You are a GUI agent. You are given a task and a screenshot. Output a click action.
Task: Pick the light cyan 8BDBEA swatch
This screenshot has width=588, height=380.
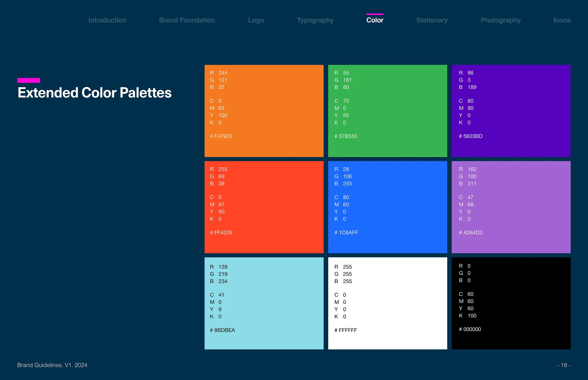tap(264, 303)
